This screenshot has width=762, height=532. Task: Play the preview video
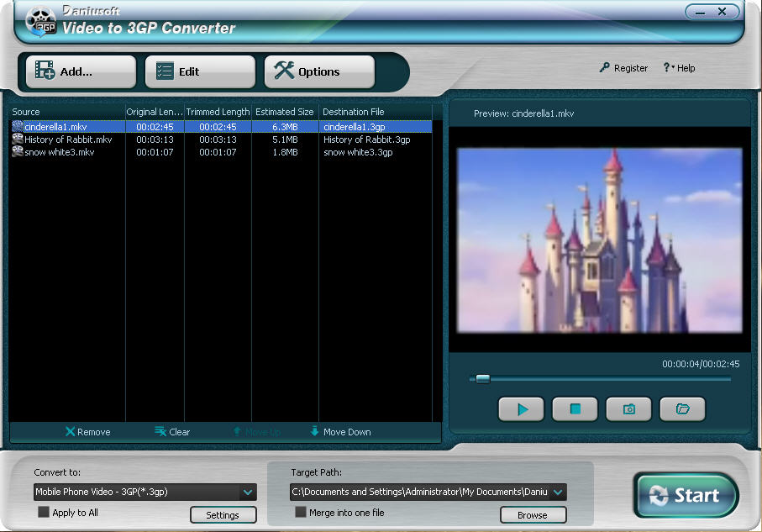coord(521,409)
